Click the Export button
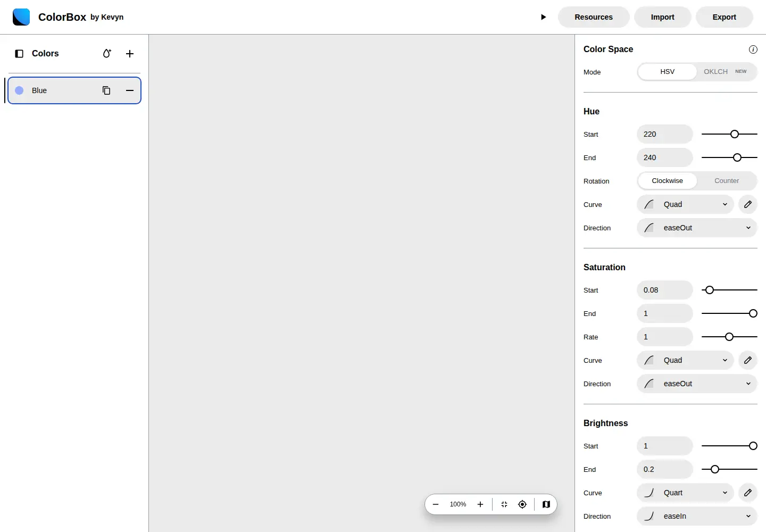Viewport: 766px width, 532px height. (725, 17)
